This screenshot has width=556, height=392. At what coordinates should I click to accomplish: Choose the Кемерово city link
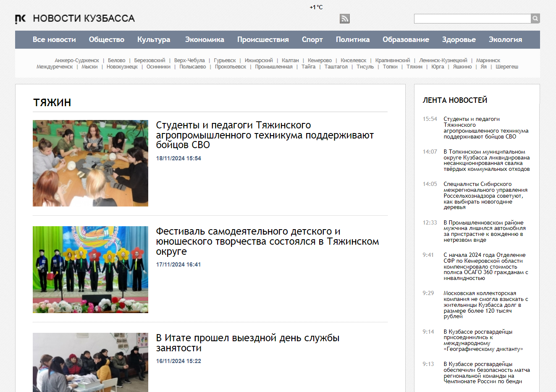(x=320, y=60)
